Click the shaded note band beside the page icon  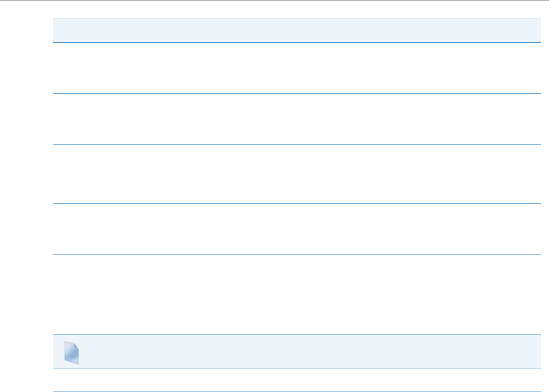pyautogui.click(x=304, y=352)
